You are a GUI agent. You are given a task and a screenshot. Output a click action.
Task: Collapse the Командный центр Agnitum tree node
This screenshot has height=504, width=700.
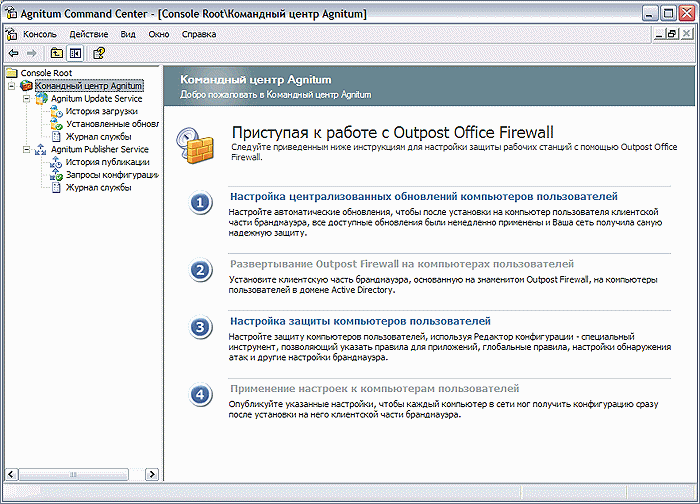[x=12, y=86]
